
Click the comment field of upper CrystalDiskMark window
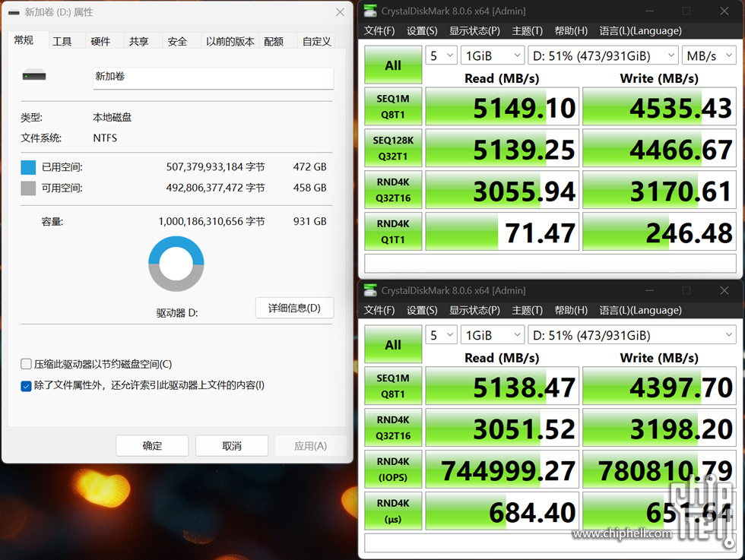click(x=550, y=263)
